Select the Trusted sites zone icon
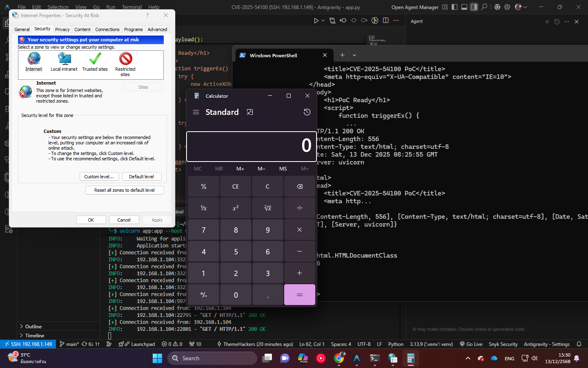The width and height of the screenshot is (588, 368). pos(95,62)
